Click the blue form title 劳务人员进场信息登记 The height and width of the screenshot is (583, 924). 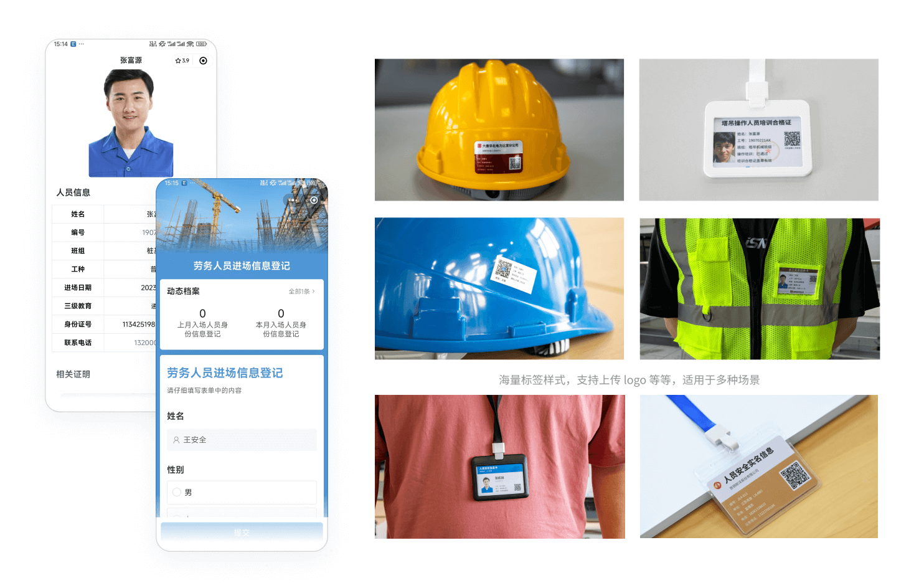(x=225, y=373)
